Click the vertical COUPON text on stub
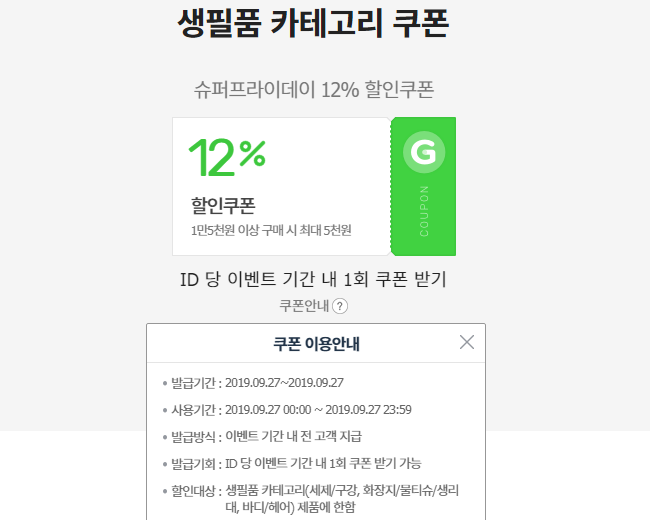This screenshot has height=520, width=650. (x=424, y=210)
